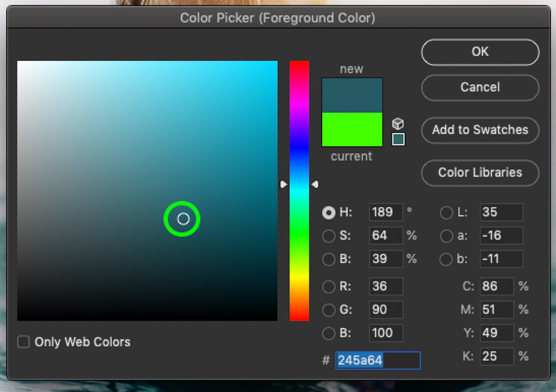Click Add to Swatches

[x=479, y=130]
